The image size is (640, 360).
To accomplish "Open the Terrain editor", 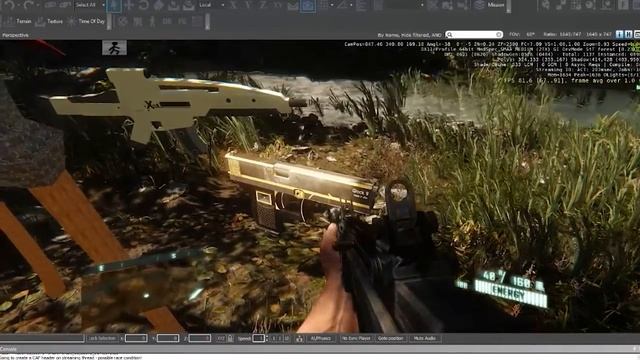I will 18,21.
